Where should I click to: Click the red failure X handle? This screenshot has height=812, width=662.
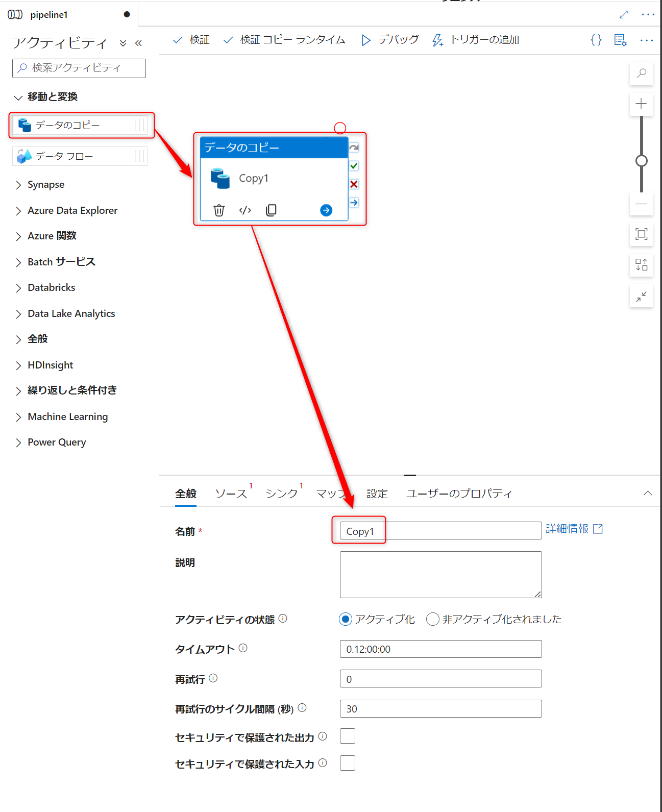click(x=354, y=184)
